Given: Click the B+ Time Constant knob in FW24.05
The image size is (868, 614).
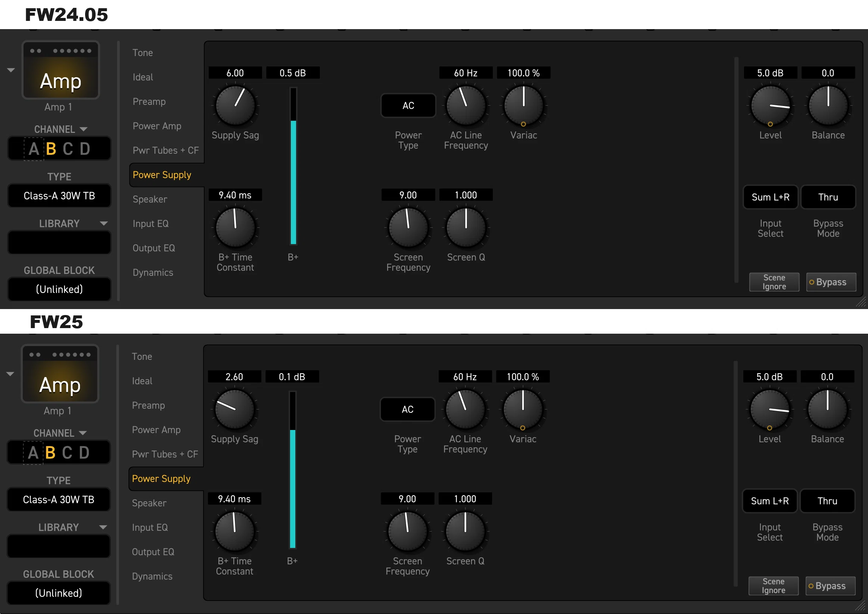Looking at the screenshot, I should (235, 228).
